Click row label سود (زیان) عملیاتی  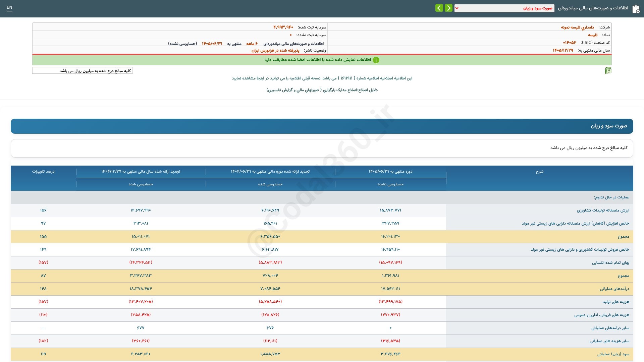point(613,354)
